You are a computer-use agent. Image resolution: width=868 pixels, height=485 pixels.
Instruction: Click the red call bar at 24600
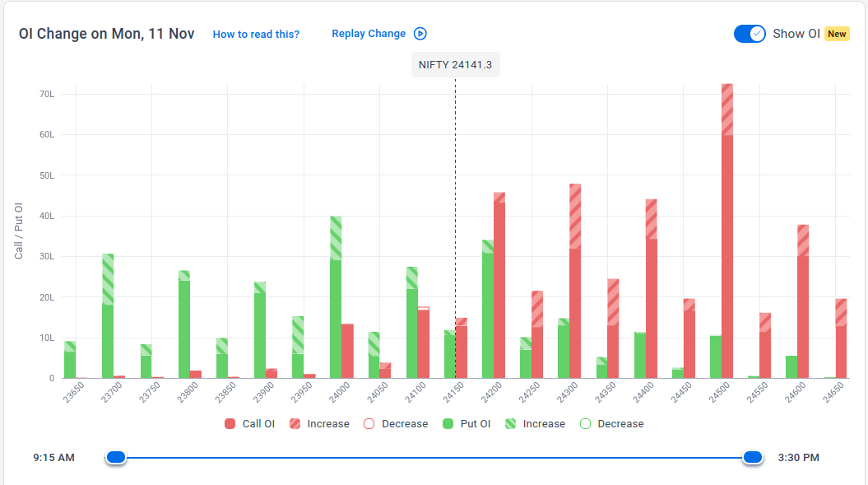(803, 301)
